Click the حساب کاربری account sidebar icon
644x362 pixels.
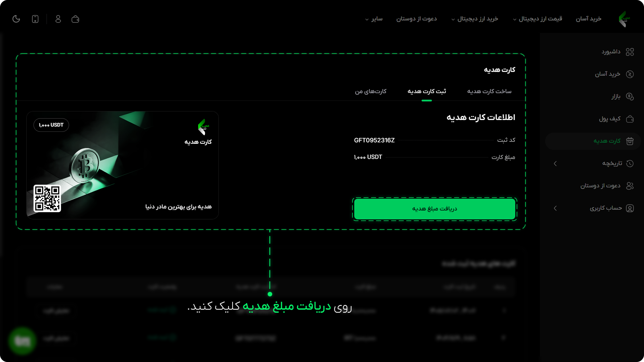tap(630, 208)
